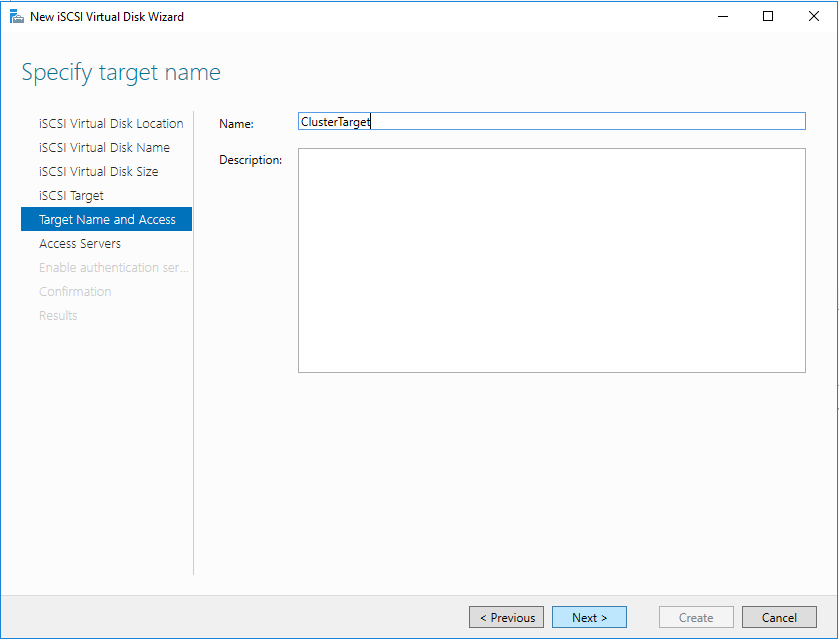Jump to the iSCSI Virtual Disk Size step
Image resolution: width=839 pixels, height=639 pixels.
point(98,172)
